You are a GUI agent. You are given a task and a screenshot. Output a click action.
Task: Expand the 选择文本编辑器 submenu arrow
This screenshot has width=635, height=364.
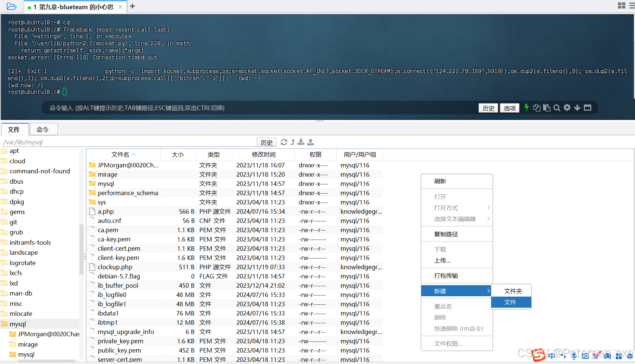pos(488,219)
